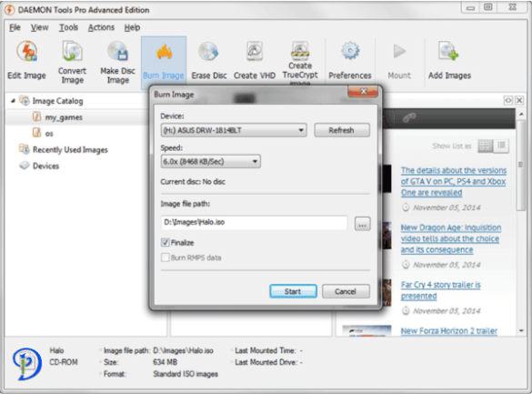532x394 pixels.
Task: Collapse the Image Catalog tree
Action: point(13,101)
